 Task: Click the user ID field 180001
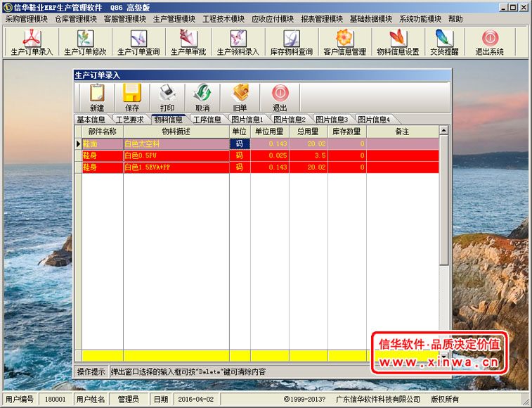coord(56,399)
